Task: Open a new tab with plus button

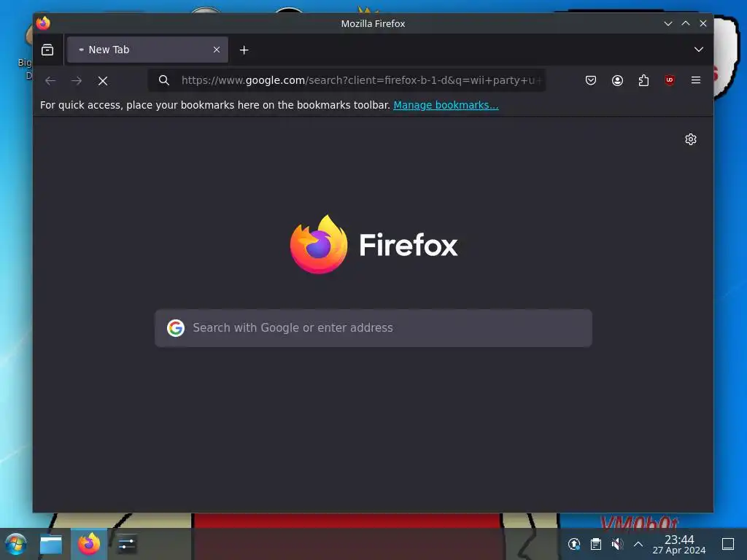Action: [244, 50]
